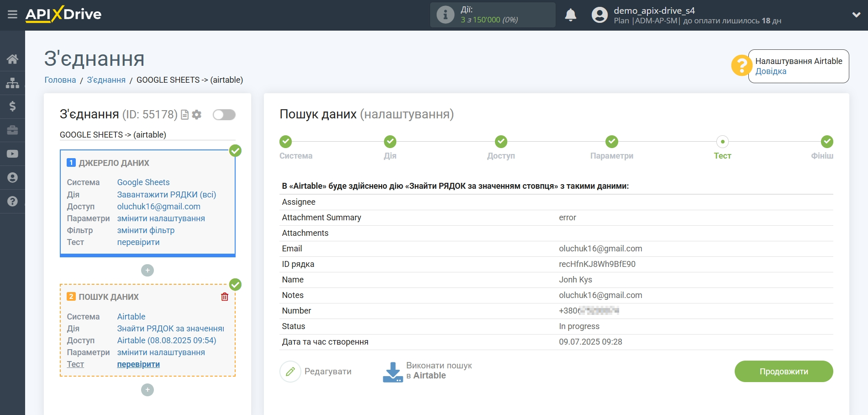This screenshot has width=868, height=415.
Task: Click source змінити налаштування link
Action: click(x=161, y=218)
